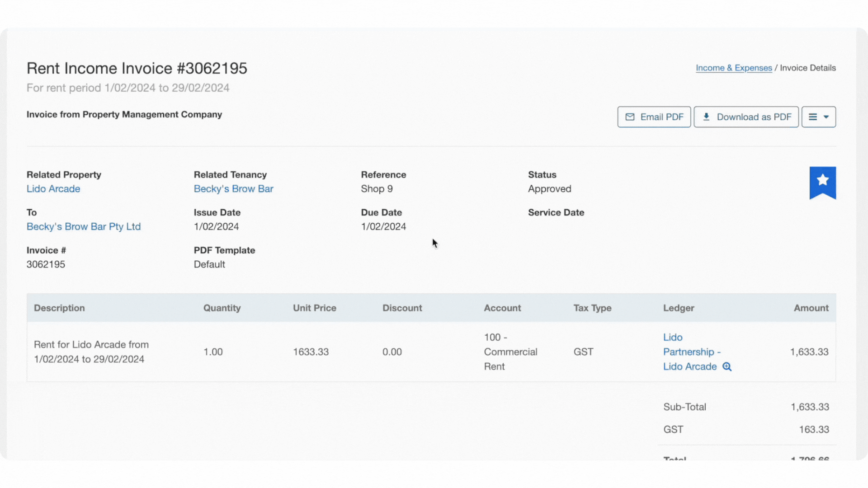This screenshot has width=868, height=488.
Task: Click the quantity value 1.00
Action: click(213, 352)
